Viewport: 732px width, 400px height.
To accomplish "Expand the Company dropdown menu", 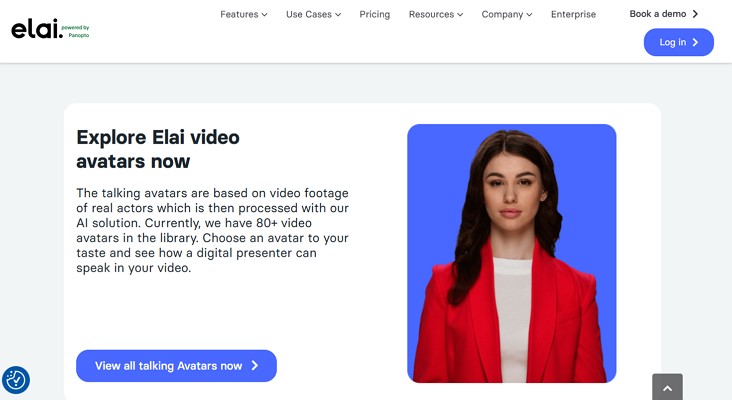I will click(507, 14).
